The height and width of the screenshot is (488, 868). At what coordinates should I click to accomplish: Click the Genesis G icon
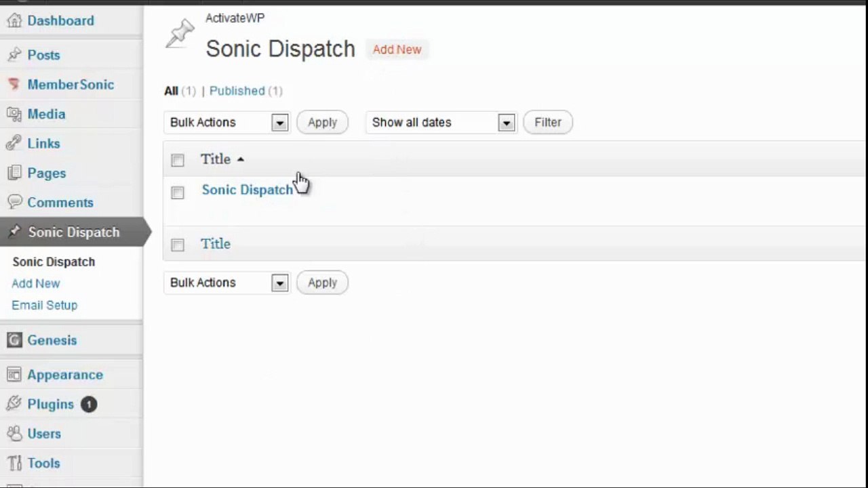click(x=14, y=340)
